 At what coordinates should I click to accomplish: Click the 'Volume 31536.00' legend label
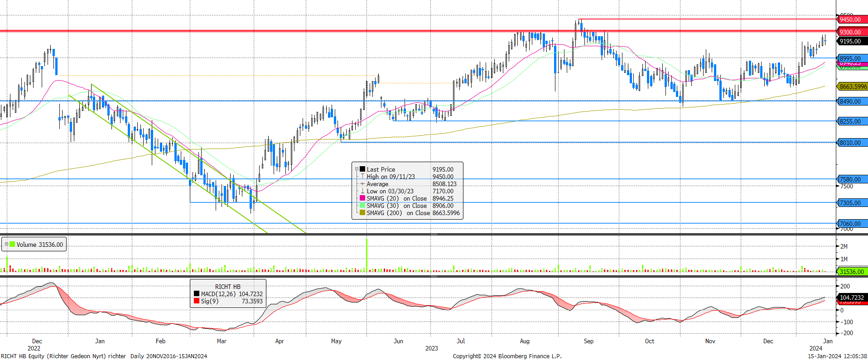[x=40, y=245]
